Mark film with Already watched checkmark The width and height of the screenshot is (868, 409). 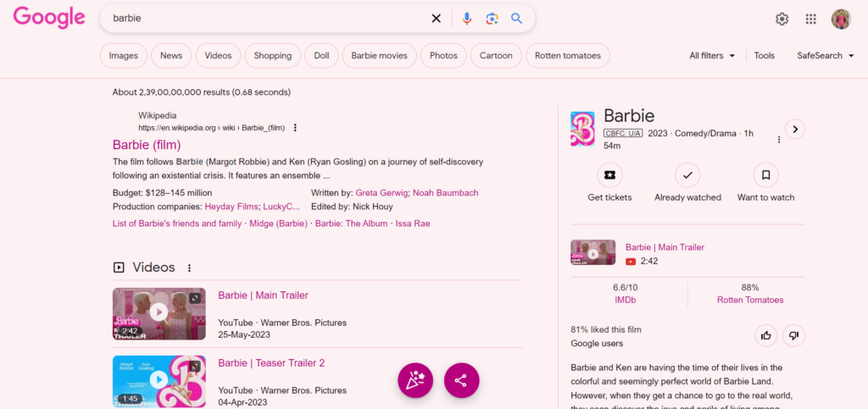pos(687,175)
